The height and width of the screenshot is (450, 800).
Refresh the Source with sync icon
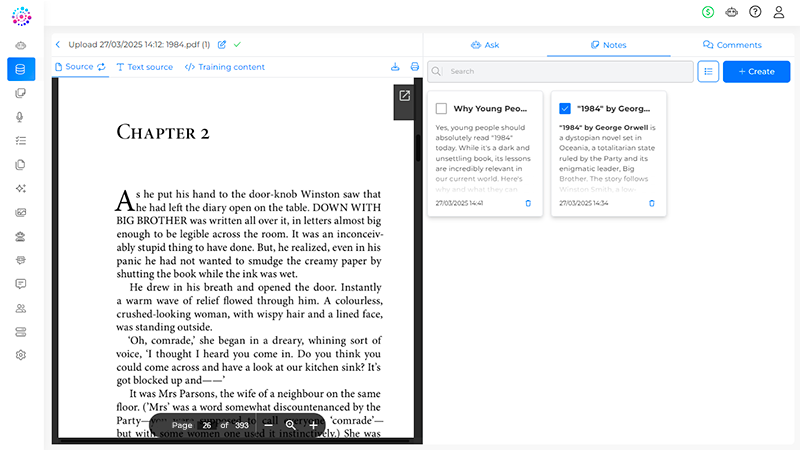102,67
